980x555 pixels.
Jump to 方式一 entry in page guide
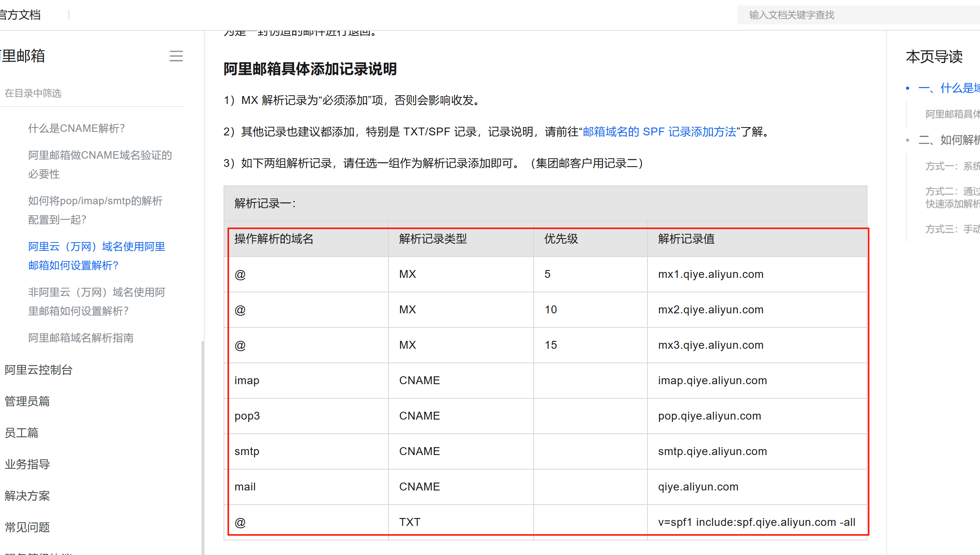952,166
